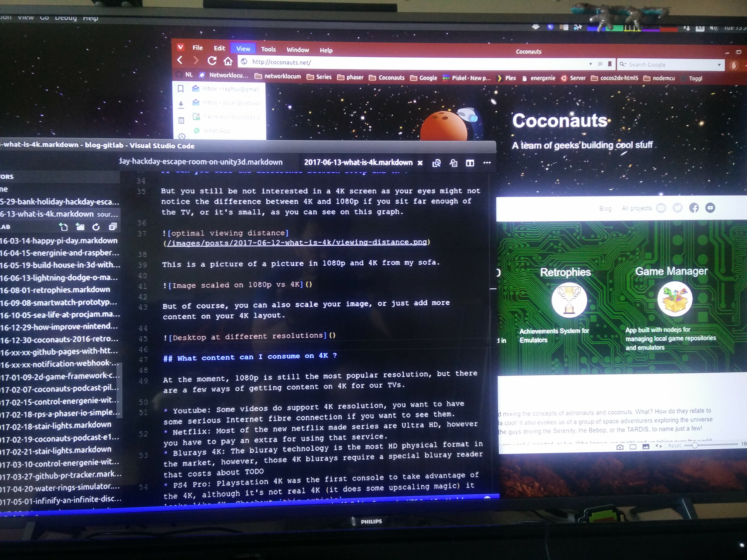
Task: Open the Vivaldi File menu
Action: (197, 48)
